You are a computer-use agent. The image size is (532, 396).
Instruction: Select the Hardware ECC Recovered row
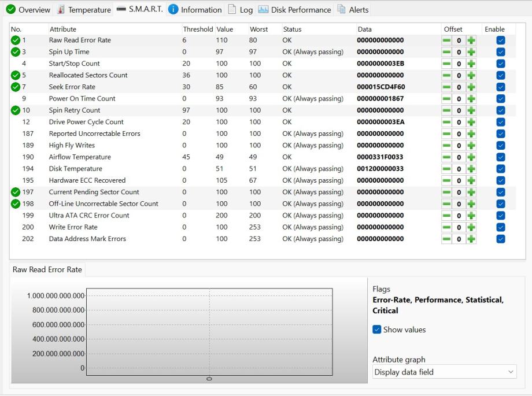[x=263, y=180]
